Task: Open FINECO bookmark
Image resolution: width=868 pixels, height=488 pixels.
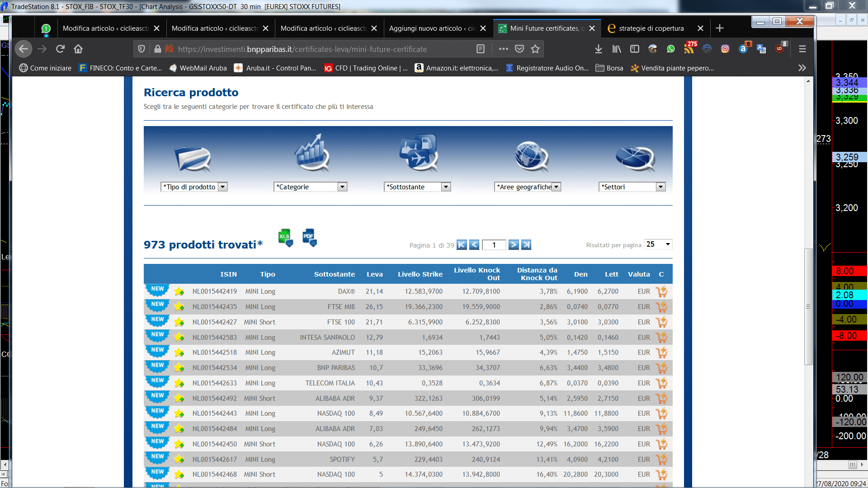Action: click(120, 68)
